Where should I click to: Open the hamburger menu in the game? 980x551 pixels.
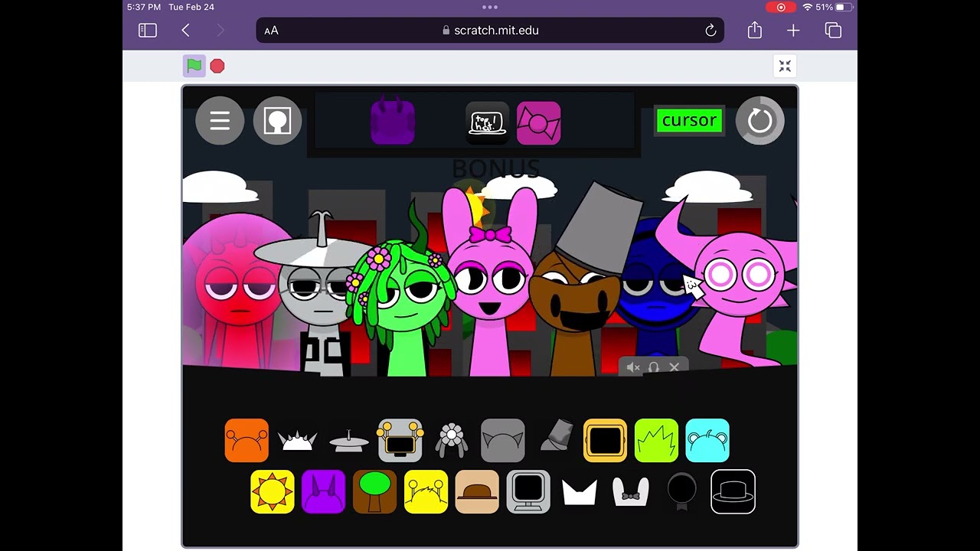[220, 120]
